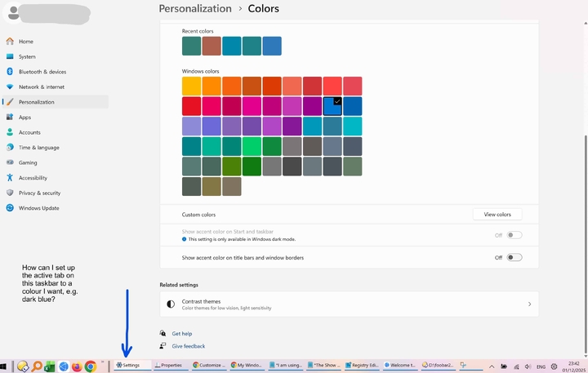Open Time & language settings
Image resolution: width=588 pixels, height=373 pixels.
[39, 148]
